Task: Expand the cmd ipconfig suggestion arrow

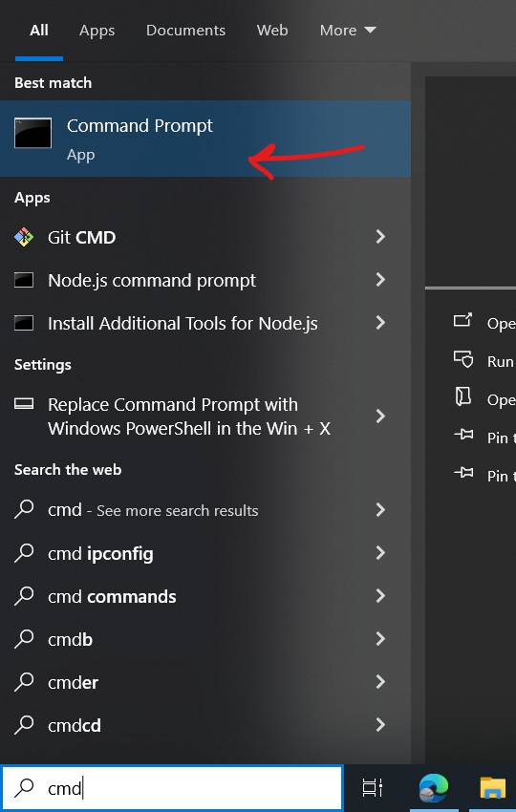Action: point(380,552)
